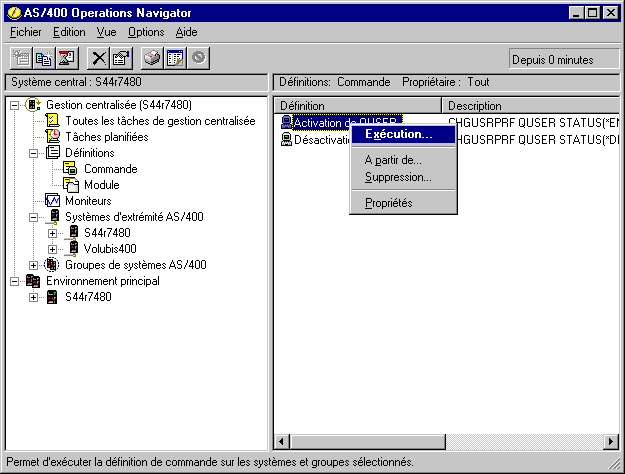Click the Delete X toolbar icon
This screenshot has height=474, width=625.
(98, 58)
